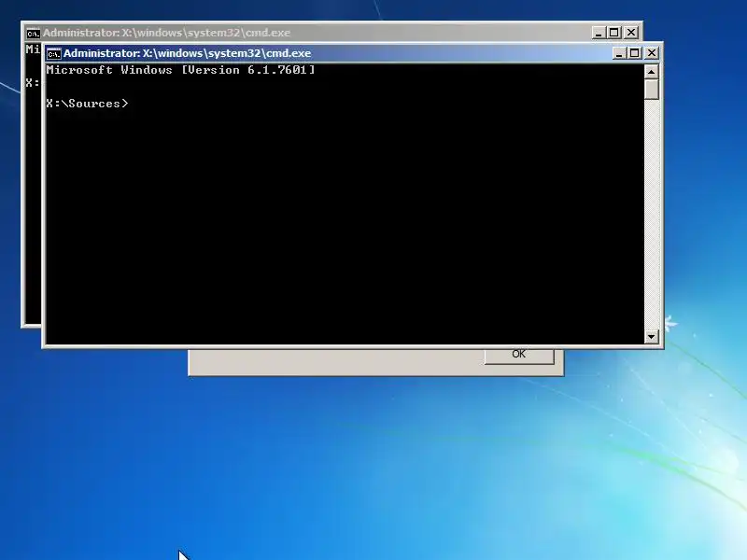
Task: Click the scroll up arrow in front cmd window
Action: click(x=651, y=72)
